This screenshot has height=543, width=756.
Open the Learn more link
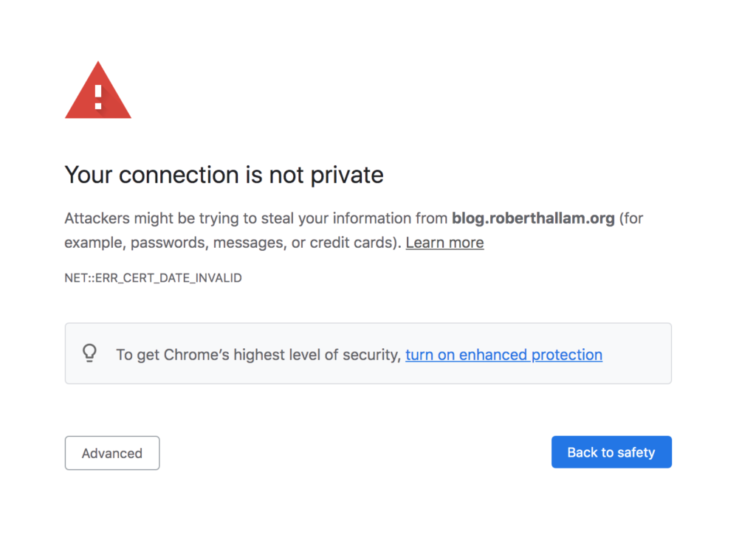[444, 242]
